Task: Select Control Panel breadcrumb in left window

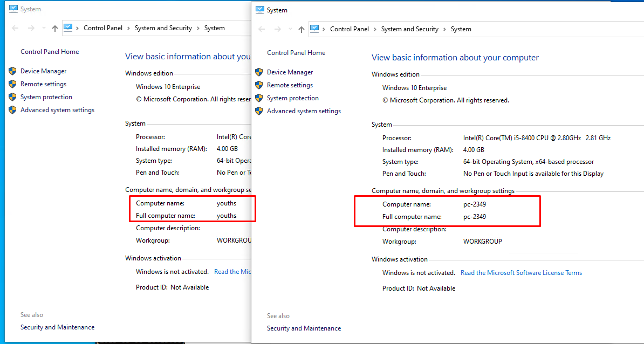Action: (x=103, y=28)
